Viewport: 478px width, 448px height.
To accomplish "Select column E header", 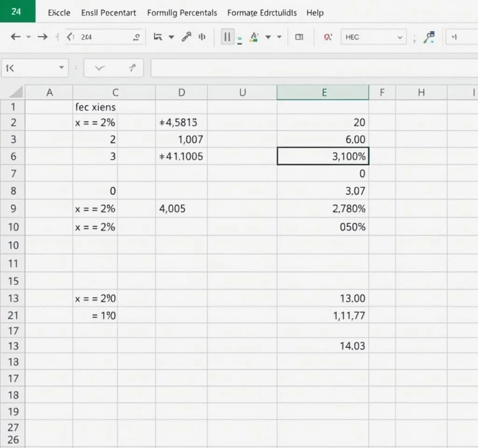I will 323,92.
